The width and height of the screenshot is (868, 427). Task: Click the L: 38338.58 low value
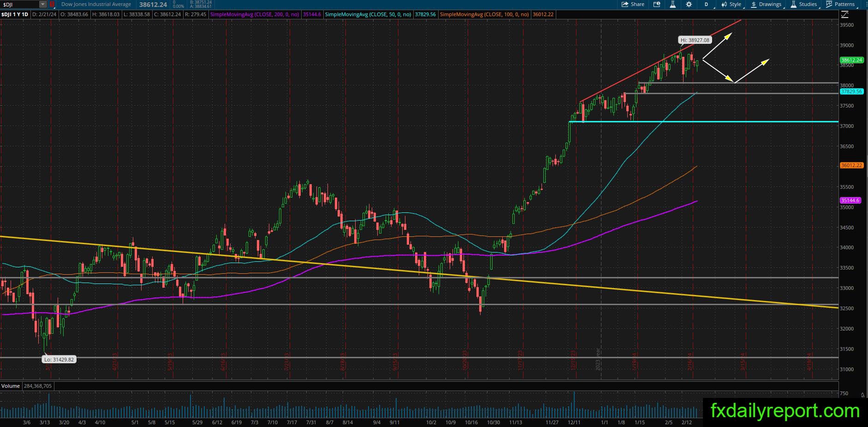coord(137,14)
